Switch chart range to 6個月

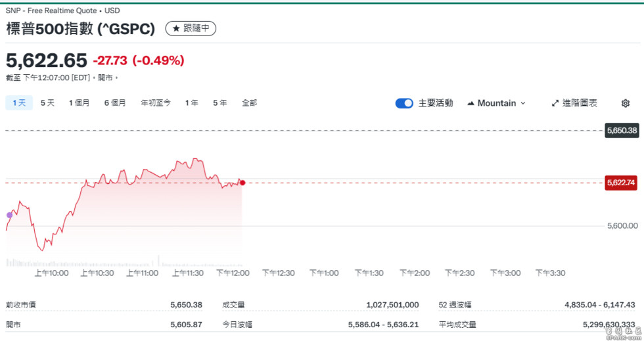click(114, 102)
